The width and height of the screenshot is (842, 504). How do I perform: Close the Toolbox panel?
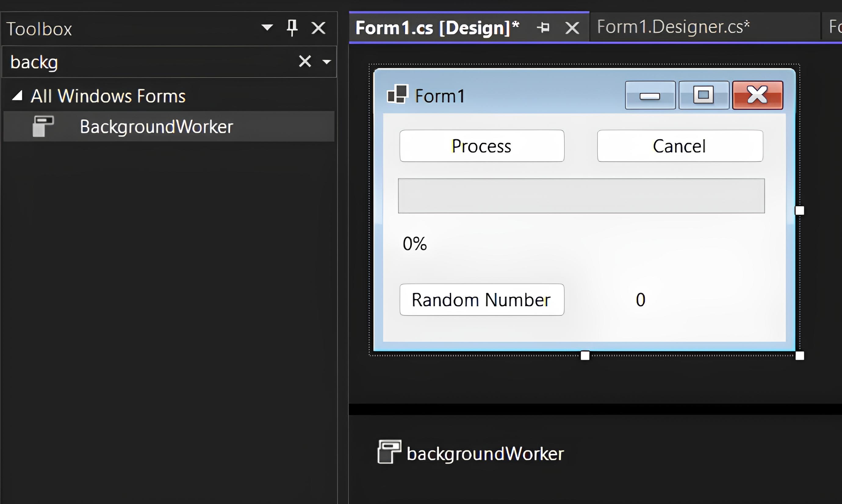318,28
